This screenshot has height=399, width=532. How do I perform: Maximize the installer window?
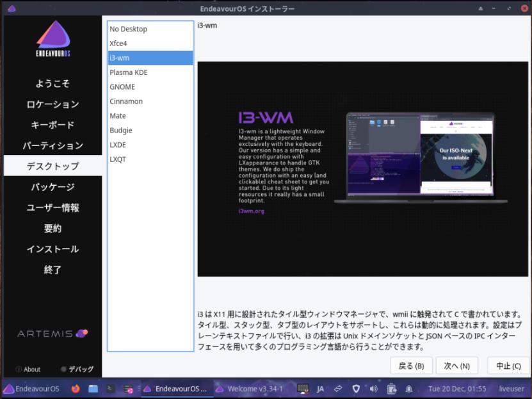tap(508, 8)
